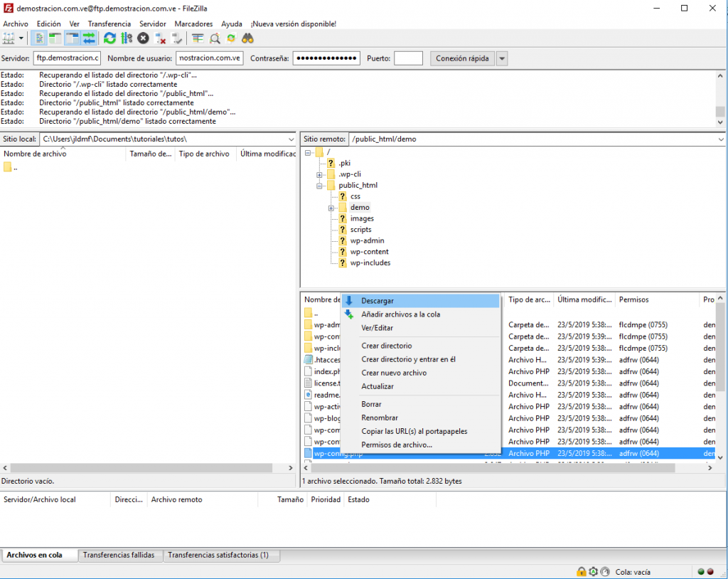Image resolution: width=728 pixels, height=579 pixels.
Task: Click the refresh file listing icon
Action: [109, 38]
